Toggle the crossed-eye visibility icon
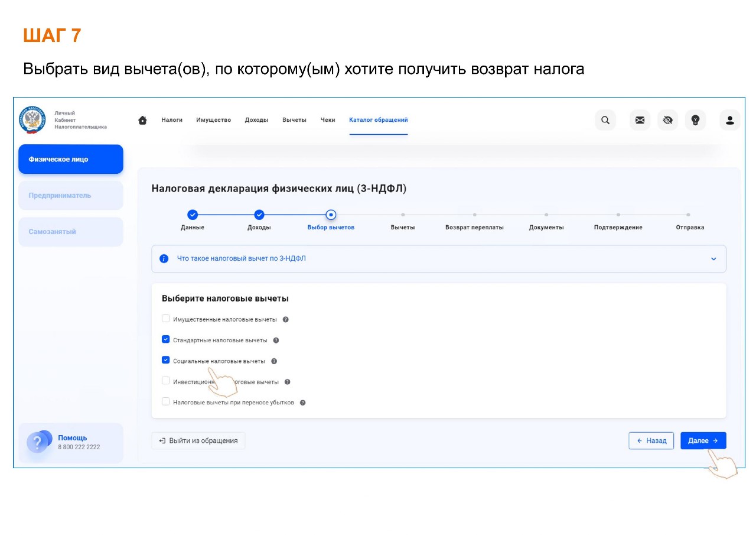The width and height of the screenshot is (756, 535). [667, 120]
